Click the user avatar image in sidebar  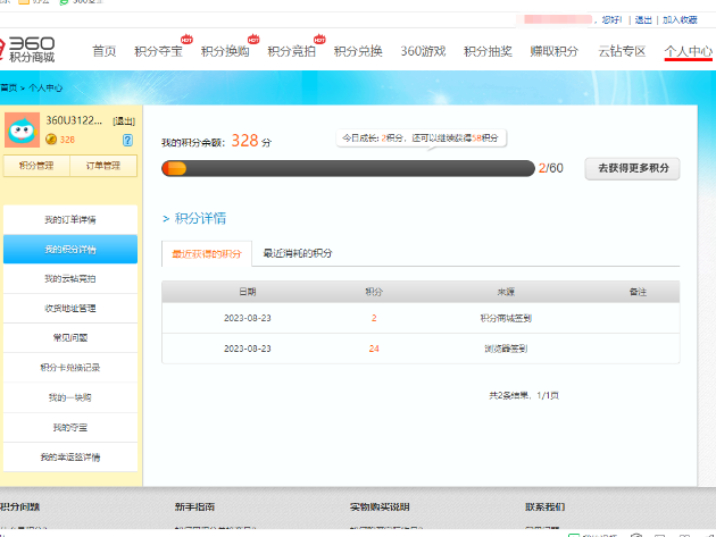[22, 130]
